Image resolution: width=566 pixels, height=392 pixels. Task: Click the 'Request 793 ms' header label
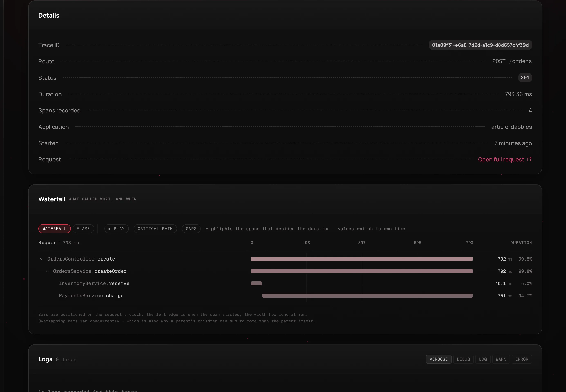click(x=59, y=243)
